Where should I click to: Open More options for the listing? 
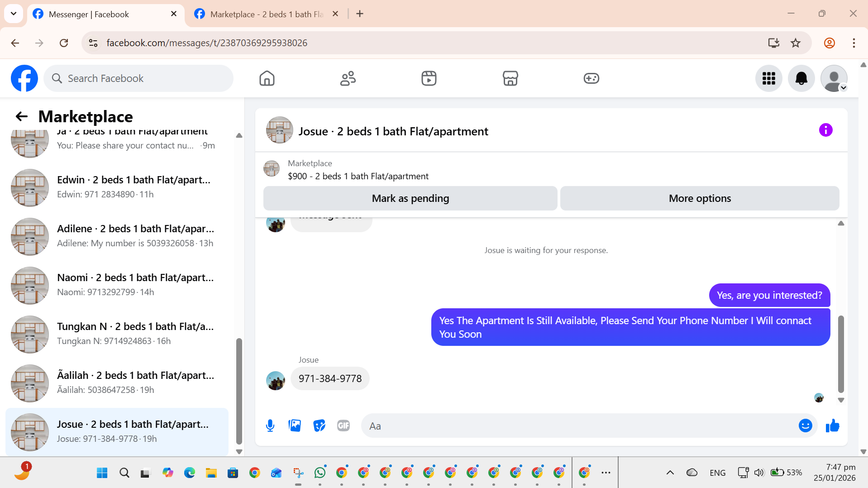[700, 198]
